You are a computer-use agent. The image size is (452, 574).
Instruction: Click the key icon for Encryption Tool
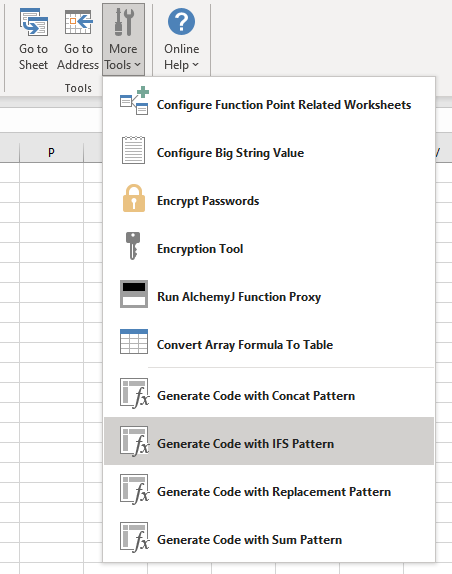click(133, 246)
